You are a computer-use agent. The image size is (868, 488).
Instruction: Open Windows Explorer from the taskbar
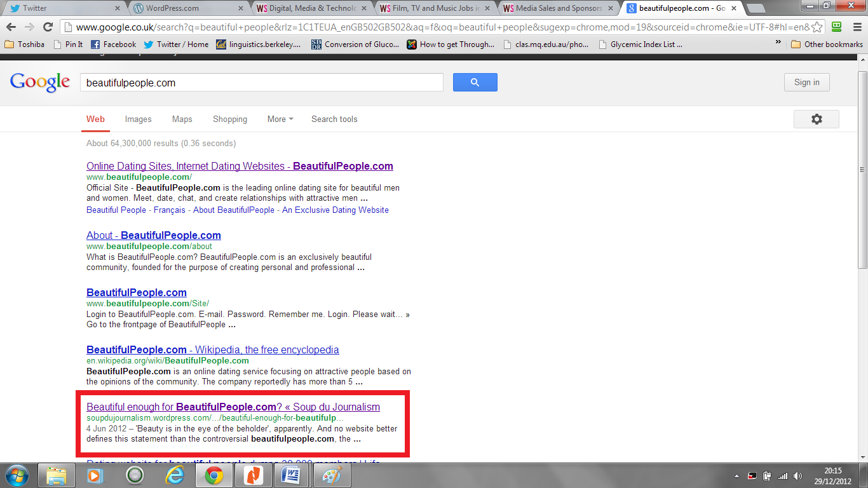57,475
